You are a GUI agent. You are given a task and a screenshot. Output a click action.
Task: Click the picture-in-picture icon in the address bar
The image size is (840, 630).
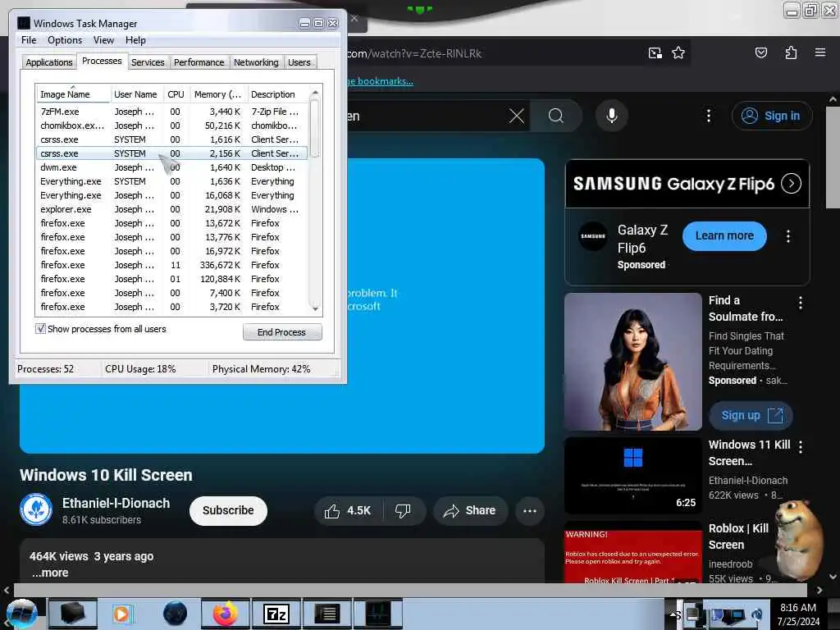tap(655, 52)
